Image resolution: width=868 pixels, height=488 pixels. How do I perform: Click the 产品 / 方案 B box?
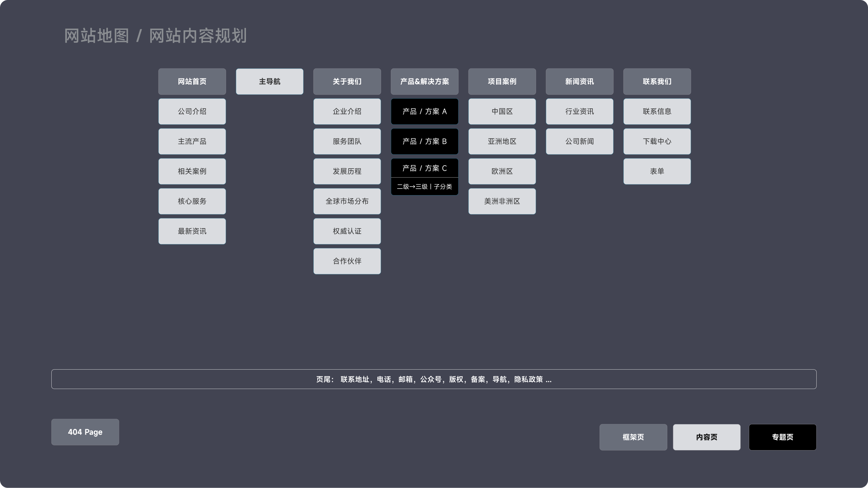tap(424, 141)
